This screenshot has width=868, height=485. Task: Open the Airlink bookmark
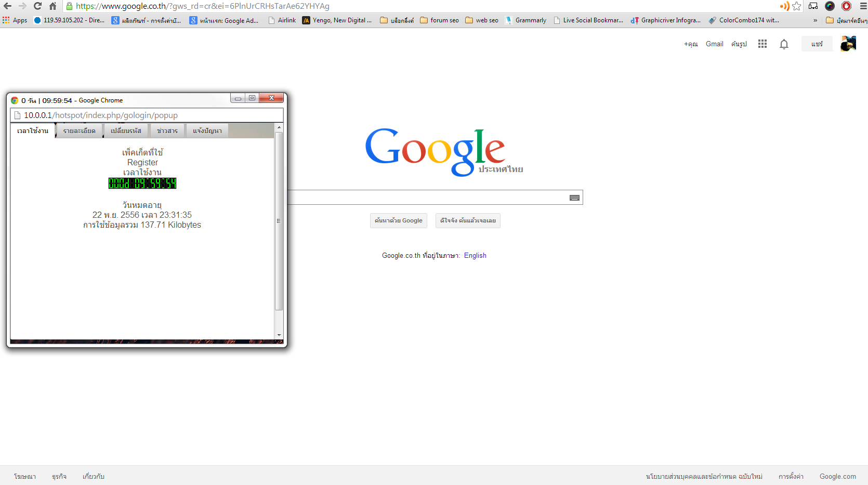coord(282,20)
